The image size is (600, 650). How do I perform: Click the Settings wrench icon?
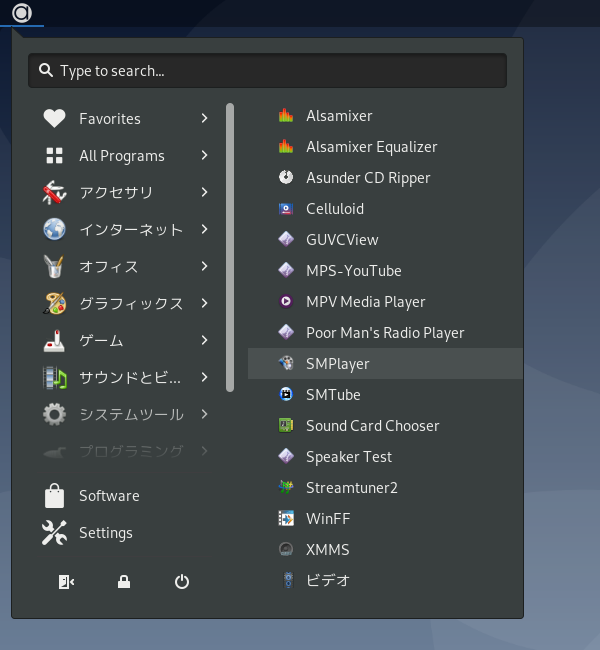(x=54, y=533)
